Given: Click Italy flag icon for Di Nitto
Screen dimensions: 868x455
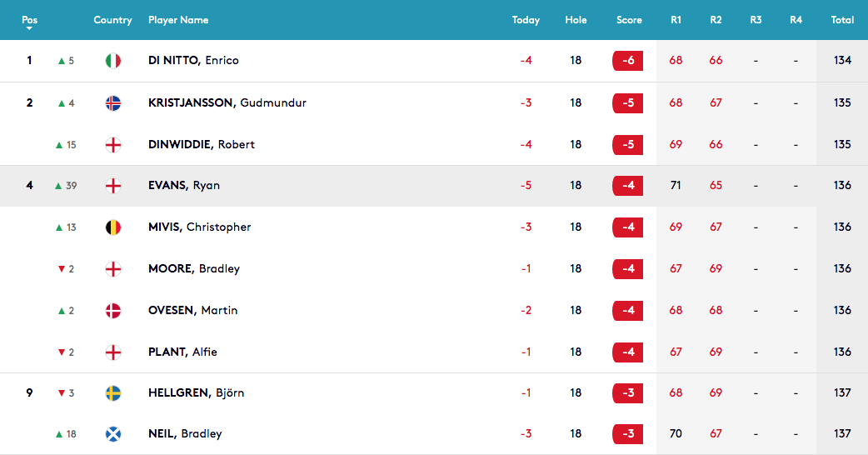Looking at the screenshot, I should tap(113, 60).
